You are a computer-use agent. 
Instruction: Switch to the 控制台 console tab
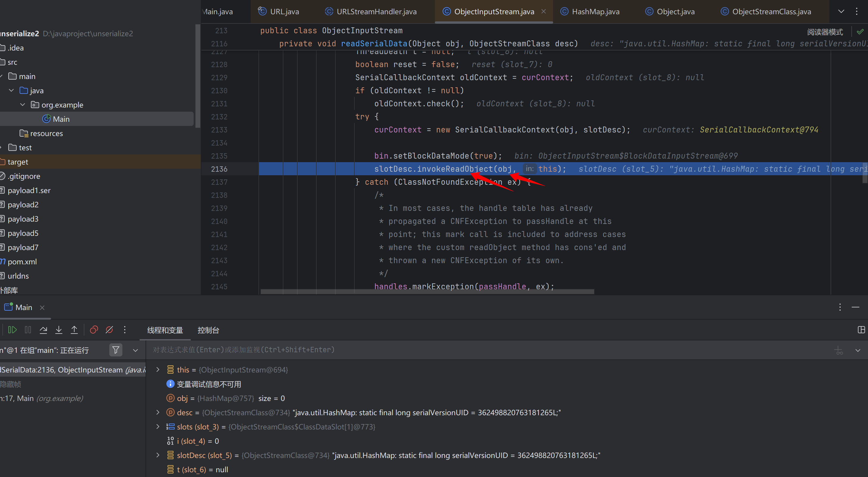(x=208, y=331)
